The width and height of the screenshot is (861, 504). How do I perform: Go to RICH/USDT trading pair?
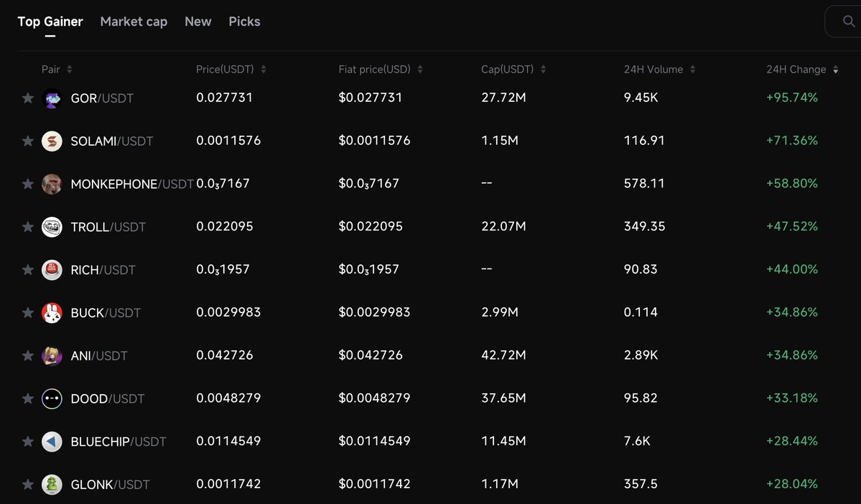(x=103, y=269)
